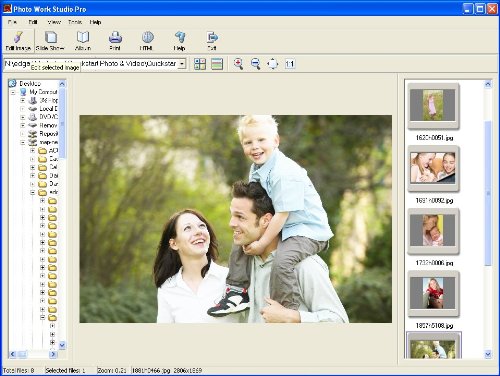Image resolution: width=500 pixels, height=376 pixels.
Task: Click the large family photo preview
Action: (236, 219)
